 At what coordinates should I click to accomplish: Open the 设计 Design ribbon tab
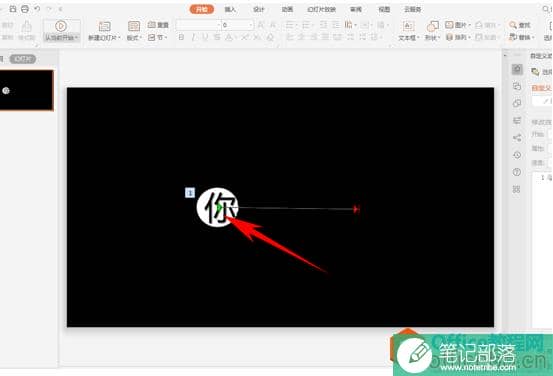click(x=259, y=9)
